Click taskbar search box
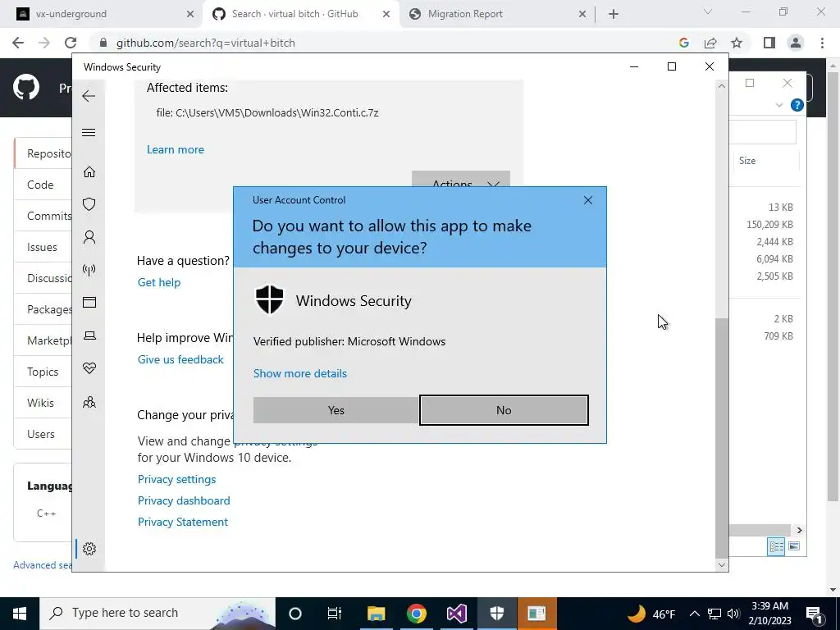The image size is (840, 630). tap(157, 614)
